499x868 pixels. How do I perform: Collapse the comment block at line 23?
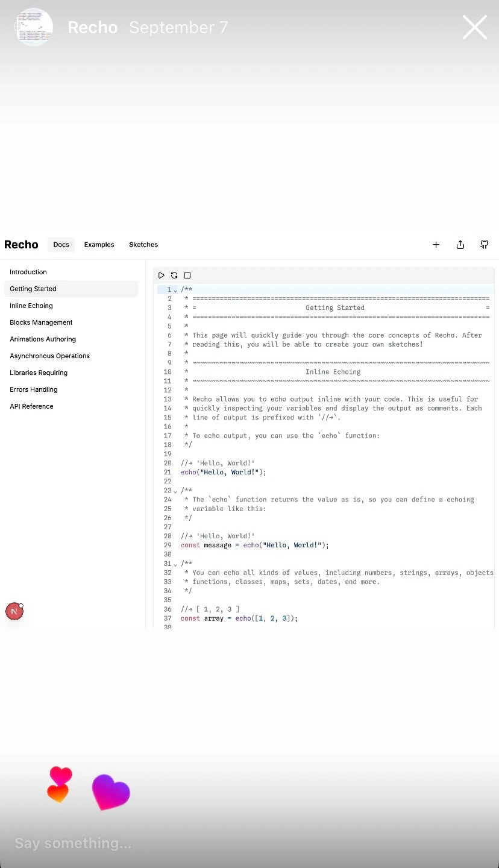tap(175, 491)
